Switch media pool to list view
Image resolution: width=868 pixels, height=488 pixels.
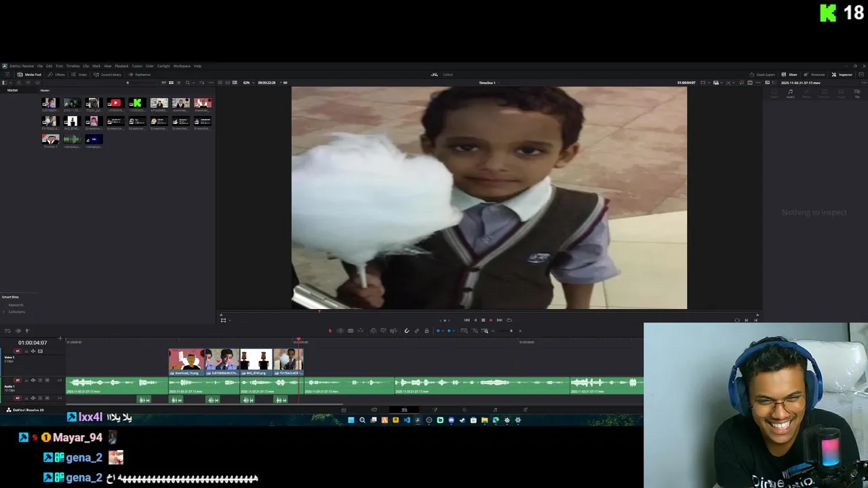click(x=178, y=83)
